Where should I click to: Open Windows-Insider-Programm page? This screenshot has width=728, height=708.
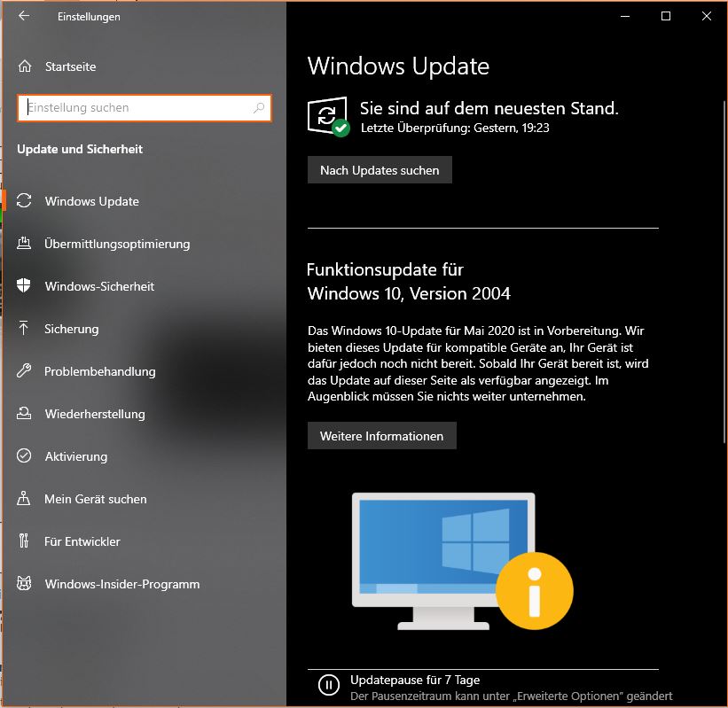122,584
